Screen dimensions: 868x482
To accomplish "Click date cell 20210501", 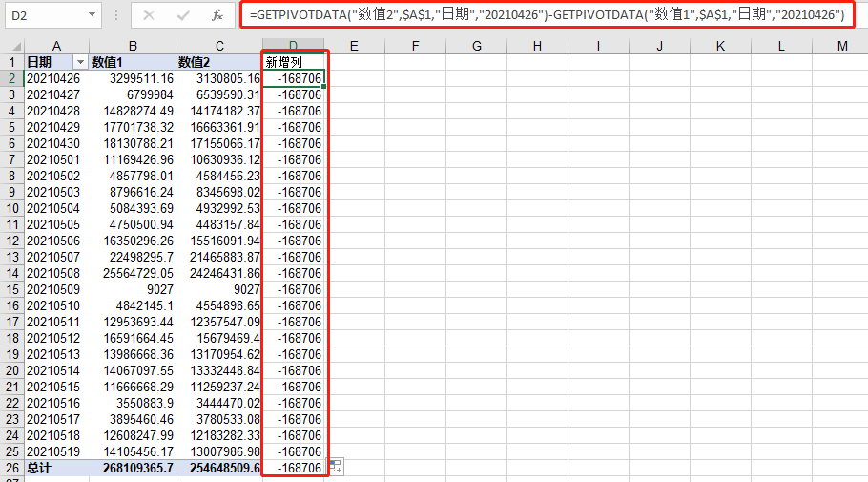I will [56, 159].
